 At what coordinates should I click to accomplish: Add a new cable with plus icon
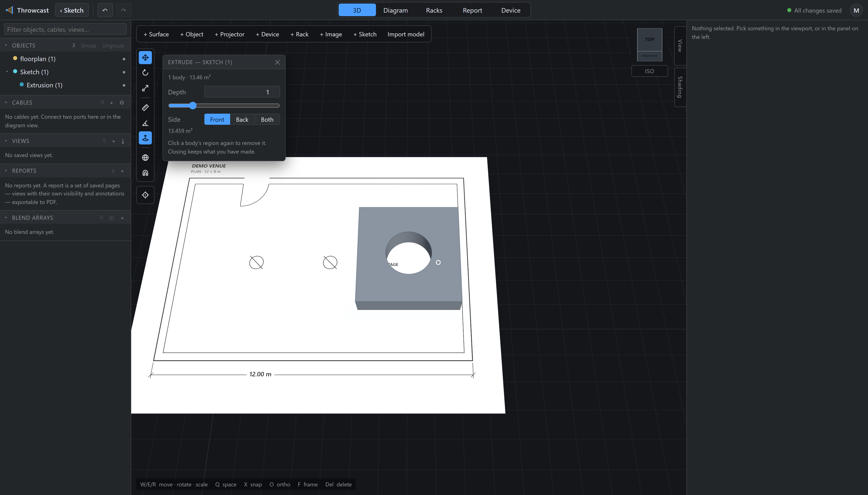tap(111, 103)
